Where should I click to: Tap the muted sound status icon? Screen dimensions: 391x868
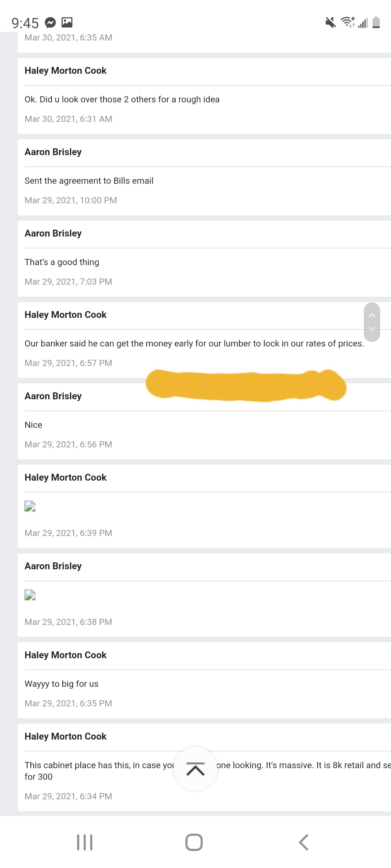[x=331, y=22]
